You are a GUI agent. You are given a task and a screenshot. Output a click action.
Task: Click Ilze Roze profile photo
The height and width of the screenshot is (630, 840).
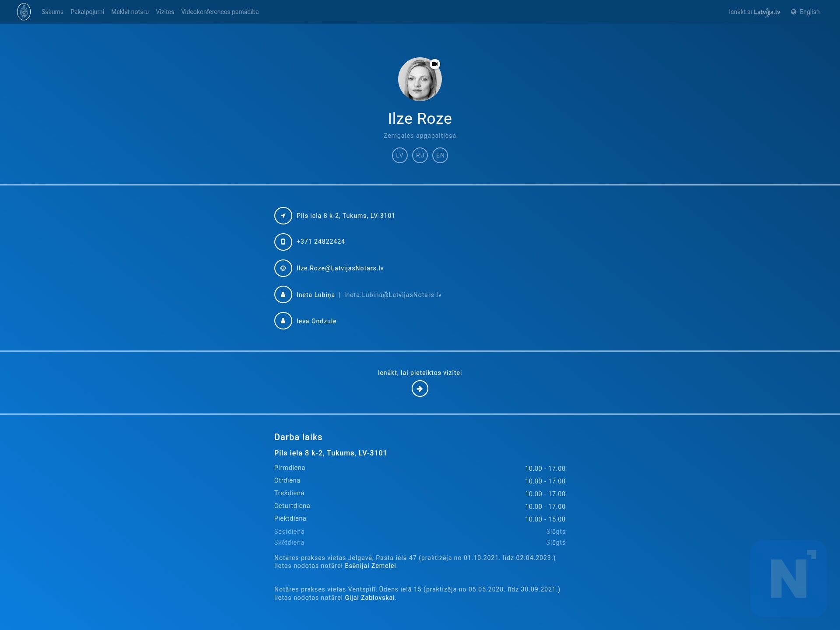(420, 79)
